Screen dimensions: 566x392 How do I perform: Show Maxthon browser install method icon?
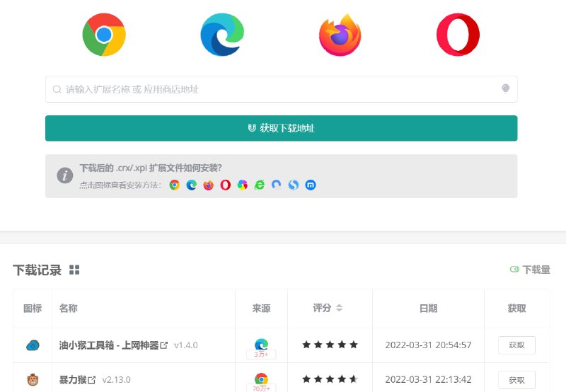pyautogui.click(x=311, y=185)
